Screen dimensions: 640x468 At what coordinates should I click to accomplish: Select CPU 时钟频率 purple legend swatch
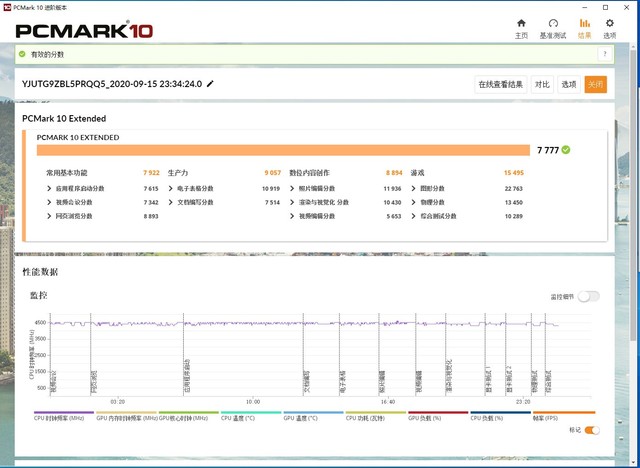click(x=64, y=413)
